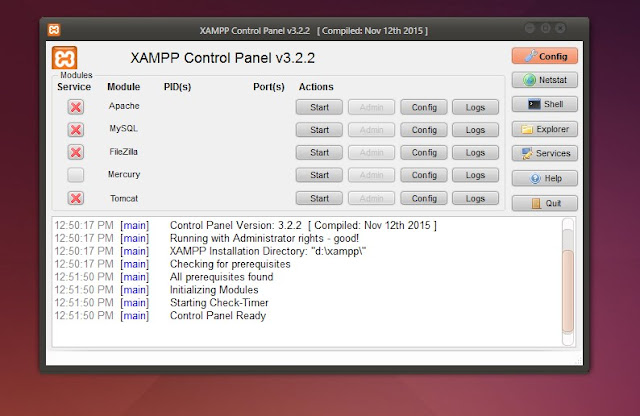Open the Help button
Viewport: 640px width, 416px height.
544,178
